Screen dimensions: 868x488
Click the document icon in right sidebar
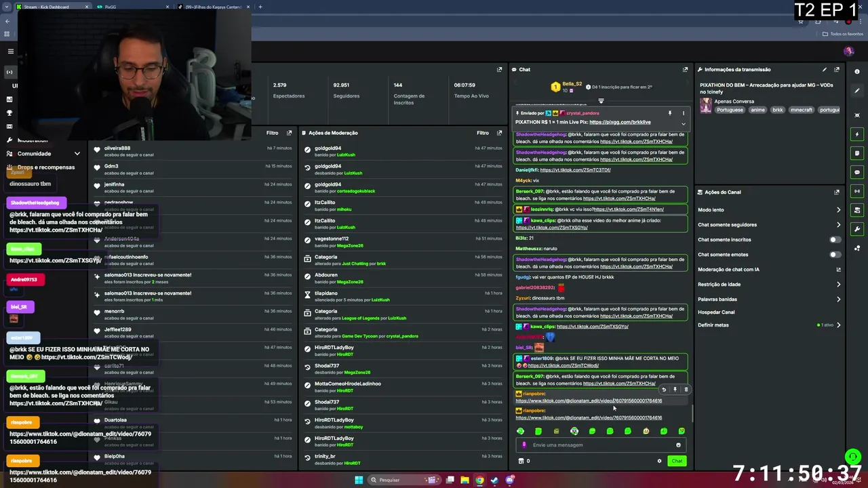(x=857, y=153)
